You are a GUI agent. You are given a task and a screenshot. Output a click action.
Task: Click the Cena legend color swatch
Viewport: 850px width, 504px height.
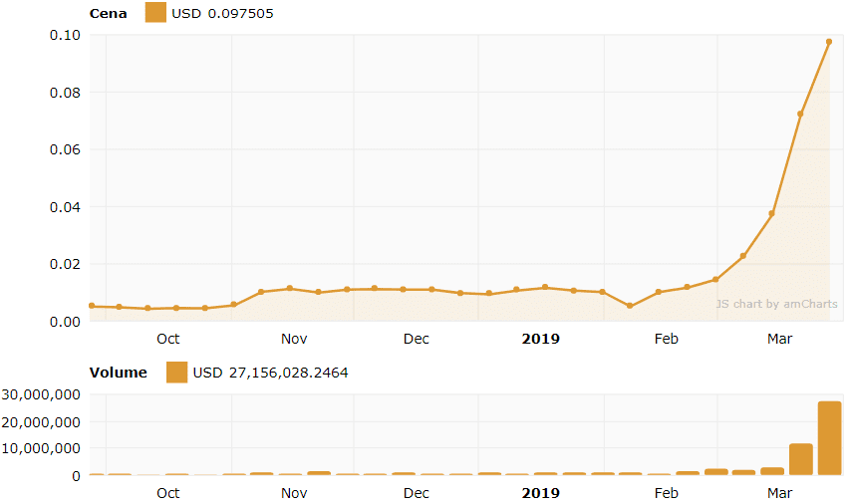155,13
